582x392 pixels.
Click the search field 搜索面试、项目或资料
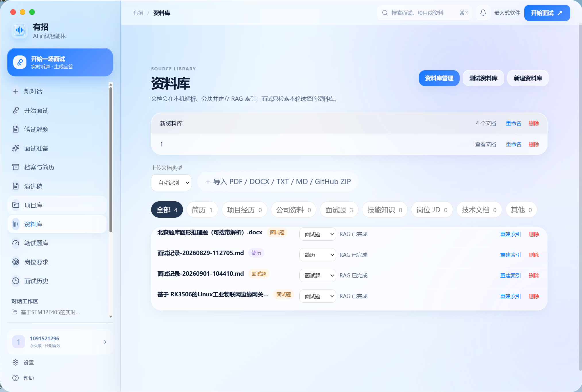[x=425, y=13]
